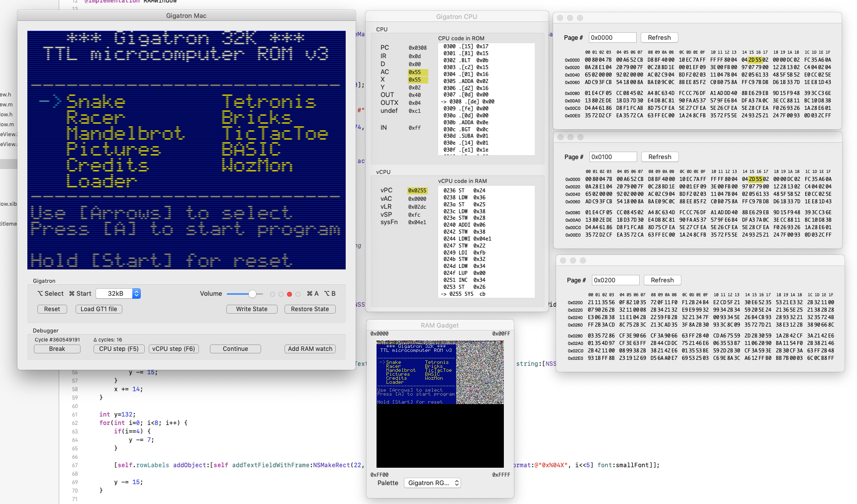
Task: Select vCPU code line 0244 LDWI 0x04e1
Action: pos(468,239)
